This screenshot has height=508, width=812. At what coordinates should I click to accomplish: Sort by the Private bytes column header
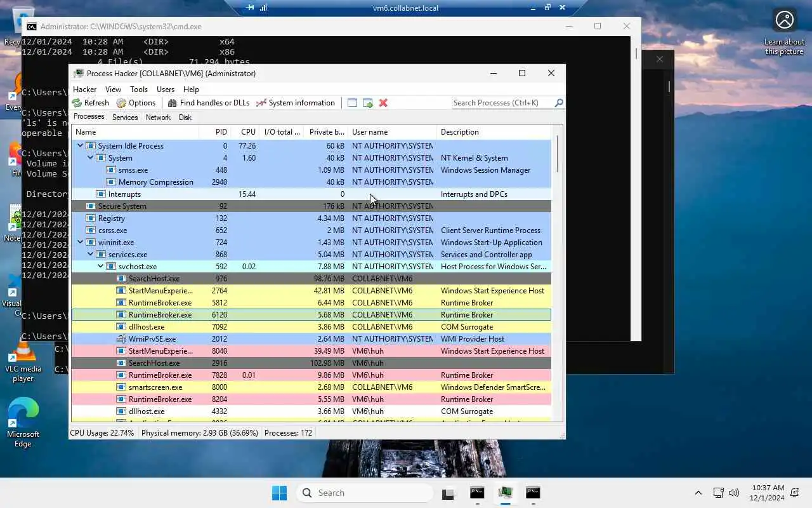pos(327,132)
